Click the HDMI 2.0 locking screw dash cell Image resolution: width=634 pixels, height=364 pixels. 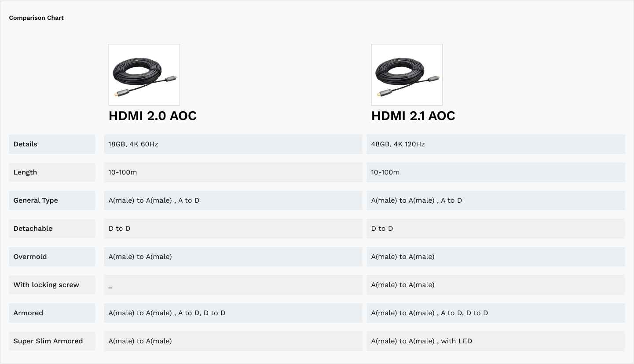pyautogui.click(x=110, y=286)
